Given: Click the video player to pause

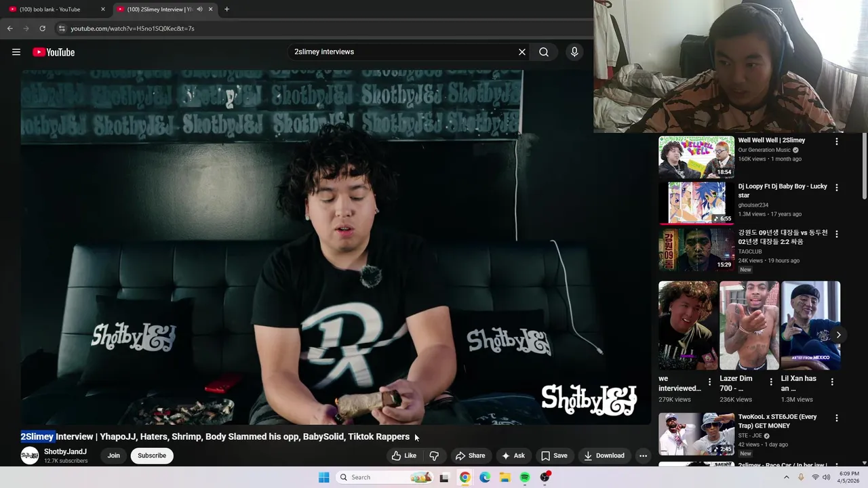Looking at the screenshot, I should 335,247.
